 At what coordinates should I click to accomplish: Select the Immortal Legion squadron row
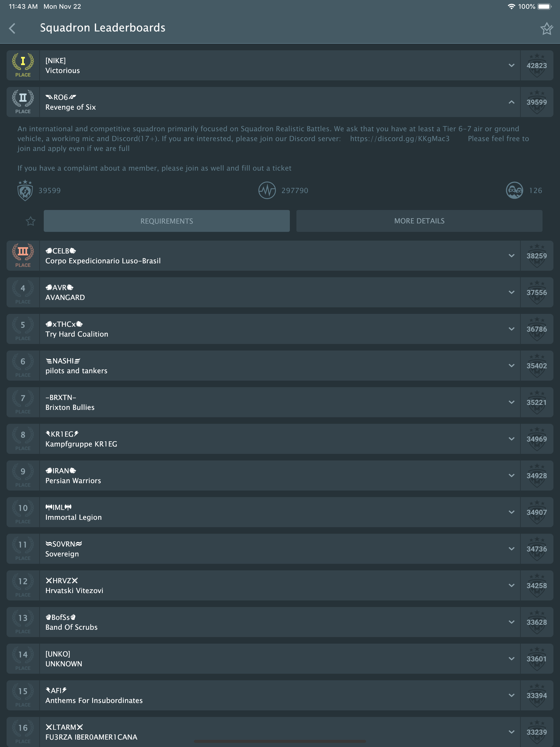point(280,512)
